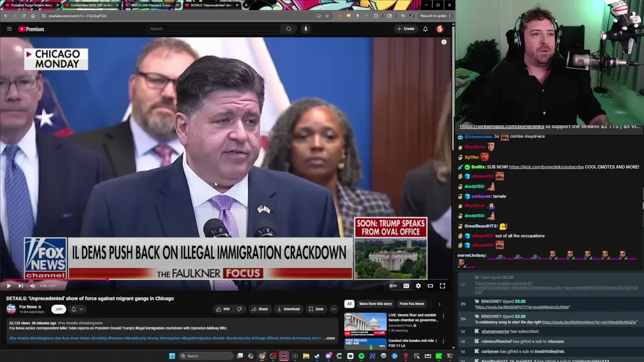Open Discord from the taskbar
Screen dimensions: 644x362
click(x=329, y=356)
